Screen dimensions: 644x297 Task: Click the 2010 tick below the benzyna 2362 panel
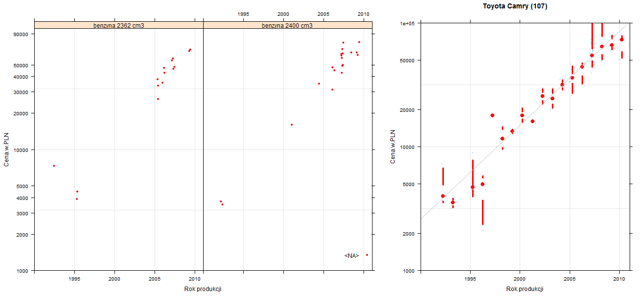pos(195,279)
